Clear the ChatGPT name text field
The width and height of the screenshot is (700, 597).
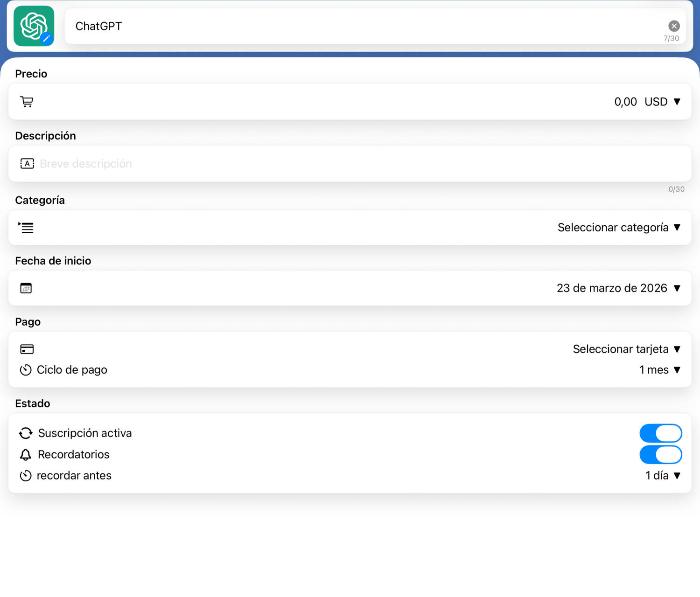pos(673,26)
